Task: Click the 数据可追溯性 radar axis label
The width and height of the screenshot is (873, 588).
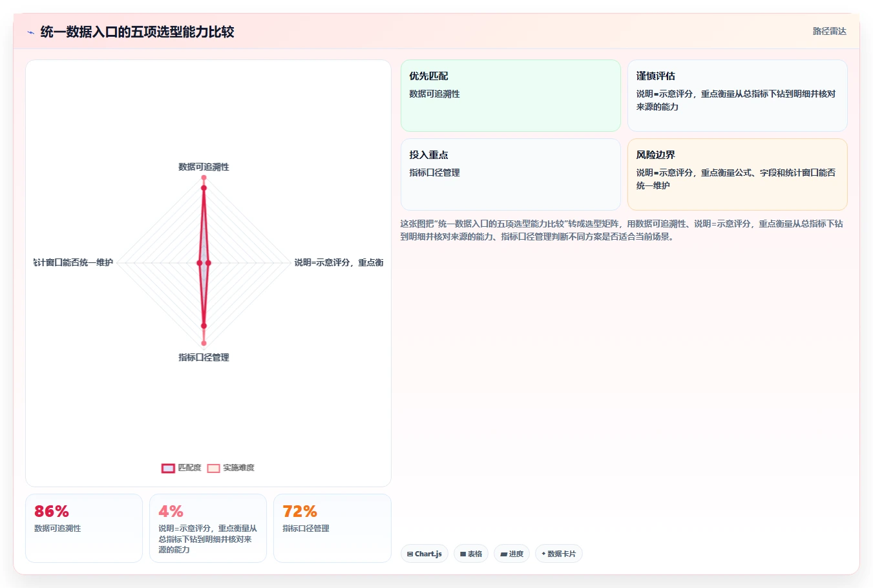Action: (204, 167)
